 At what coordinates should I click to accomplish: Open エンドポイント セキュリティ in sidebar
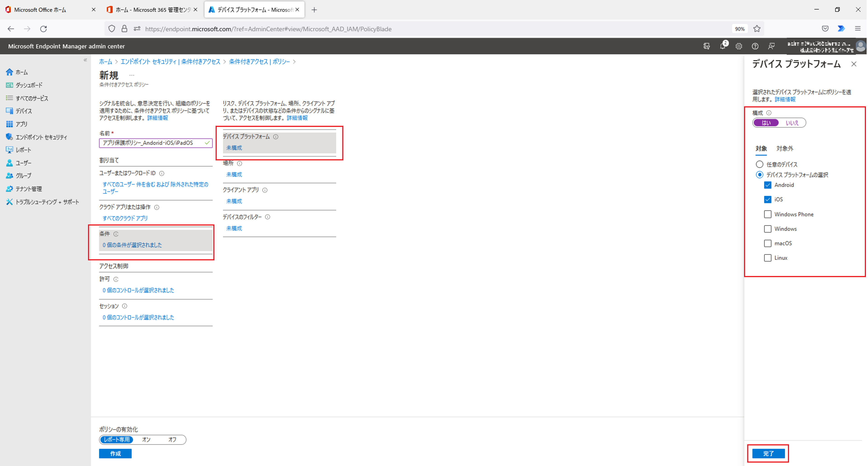[x=41, y=137]
